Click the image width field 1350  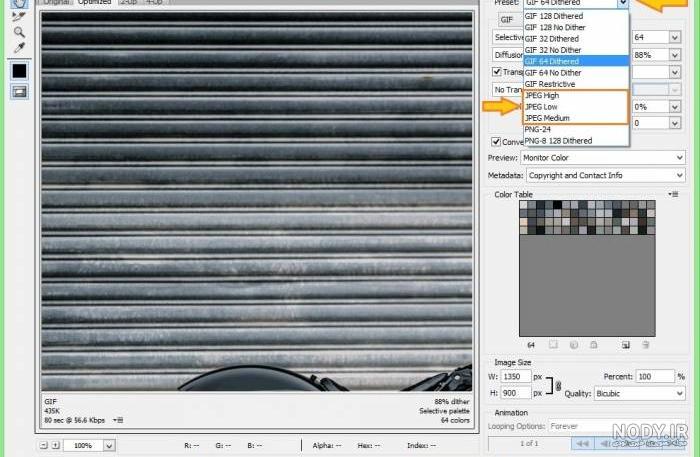pyautogui.click(x=516, y=377)
